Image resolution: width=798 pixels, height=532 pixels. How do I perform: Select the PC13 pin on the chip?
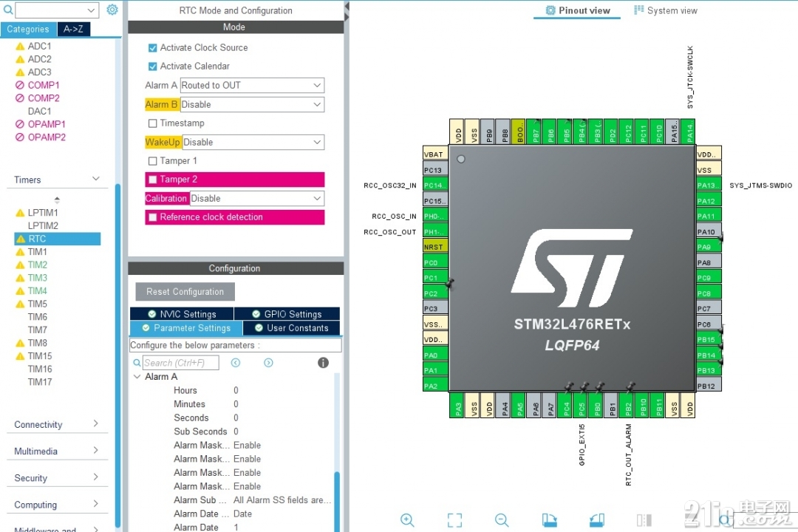pyautogui.click(x=435, y=170)
